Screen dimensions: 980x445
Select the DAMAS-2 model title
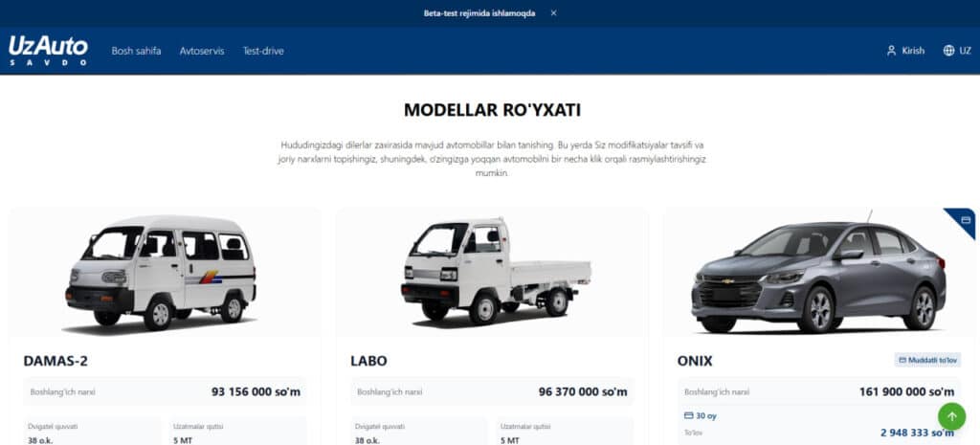pos(56,361)
